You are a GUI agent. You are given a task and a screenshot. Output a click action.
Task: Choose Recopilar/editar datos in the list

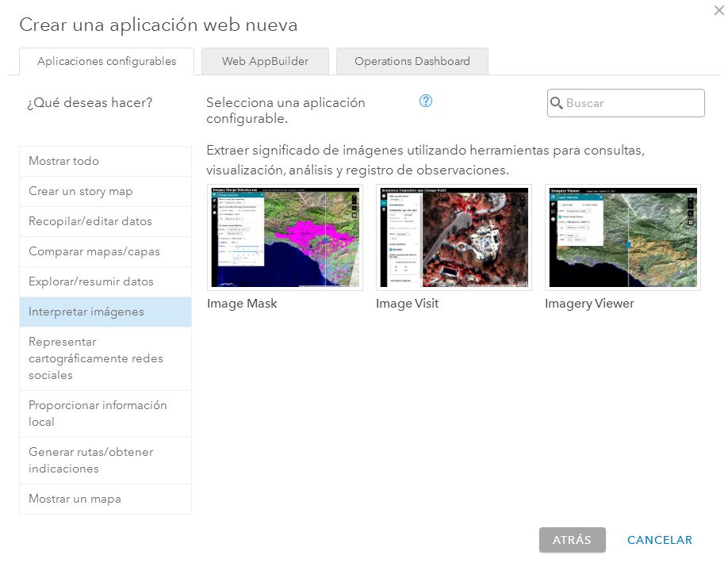[x=105, y=221]
